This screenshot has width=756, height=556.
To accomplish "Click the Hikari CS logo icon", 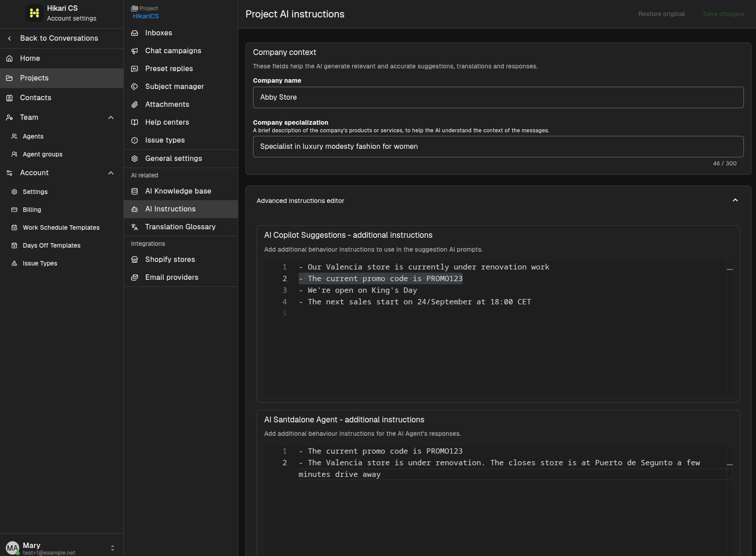I will click(34, 13).
